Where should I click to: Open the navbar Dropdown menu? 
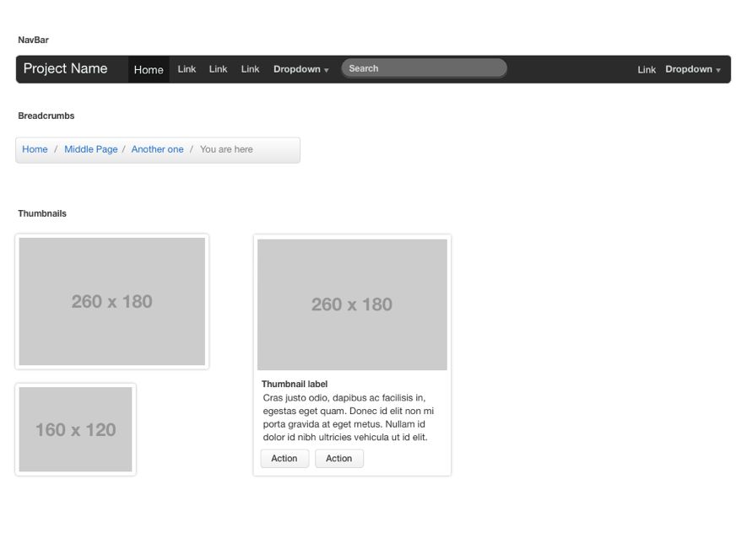click(296, 69)
